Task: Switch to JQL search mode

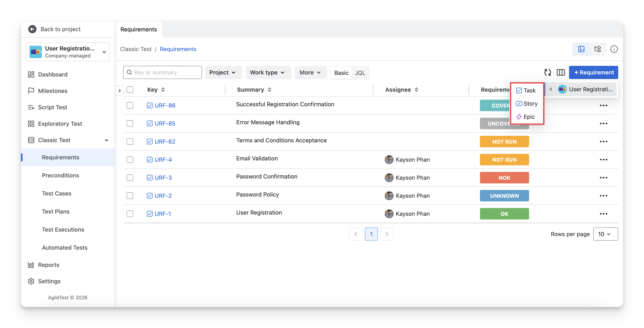Action: coord(360,73)
